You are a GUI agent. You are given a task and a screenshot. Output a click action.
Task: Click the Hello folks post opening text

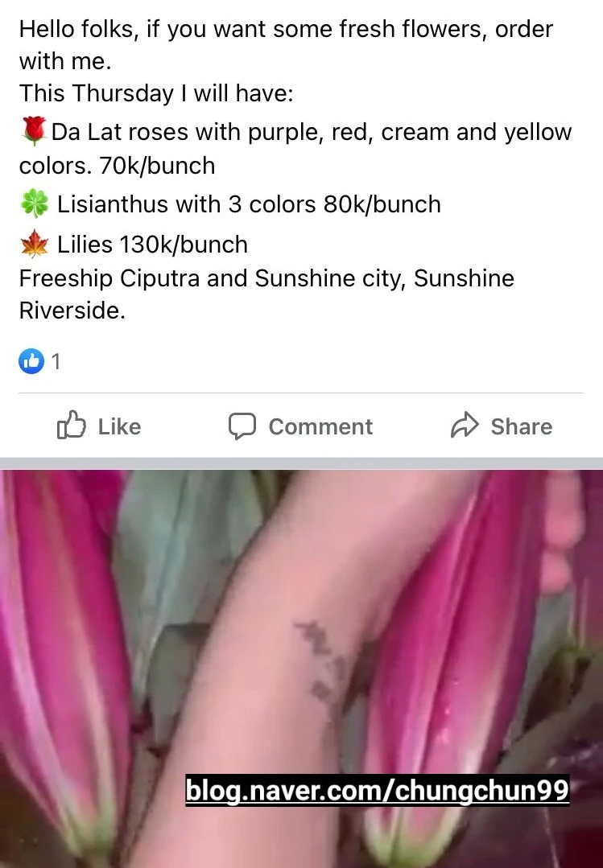point(286,45)
